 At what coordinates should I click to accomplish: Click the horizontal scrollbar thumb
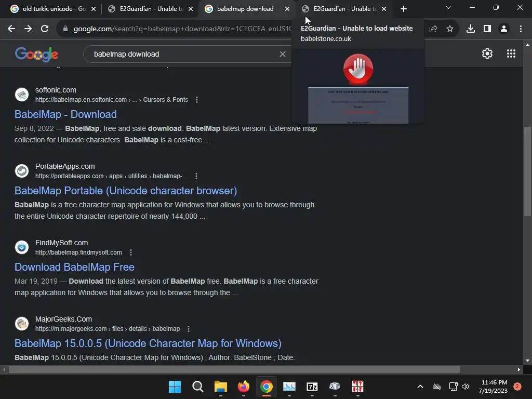(x=234, y=369)
